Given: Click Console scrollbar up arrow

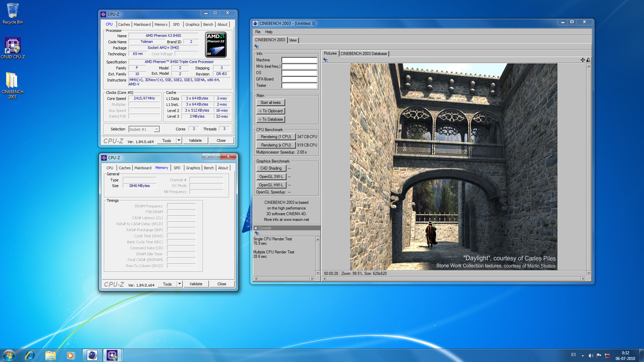Looking at the screenshot, I should pyautogui.click(x=318, y=239).
